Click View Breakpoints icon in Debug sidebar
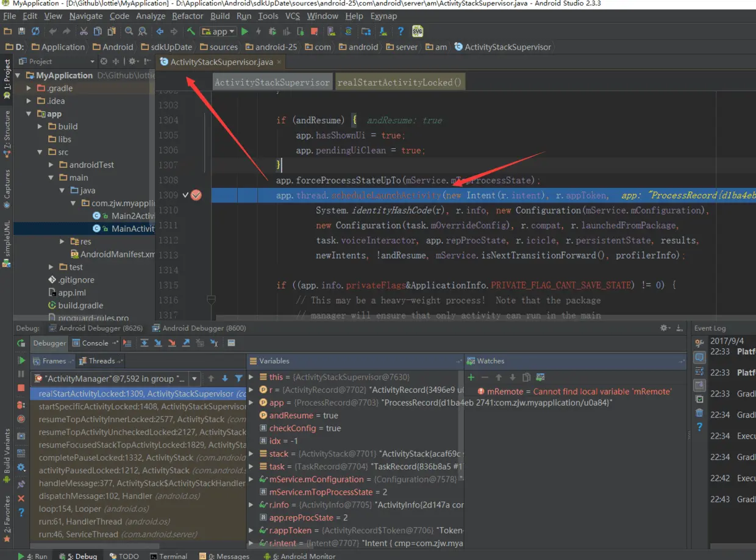Viewport: 756px width, 560px height. coord(21,405)
